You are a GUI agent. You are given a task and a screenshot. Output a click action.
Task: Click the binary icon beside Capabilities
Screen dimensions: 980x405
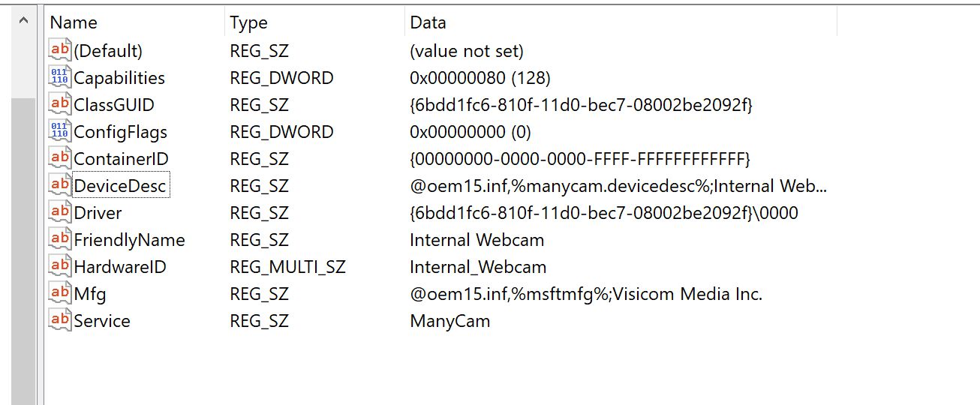59,78
